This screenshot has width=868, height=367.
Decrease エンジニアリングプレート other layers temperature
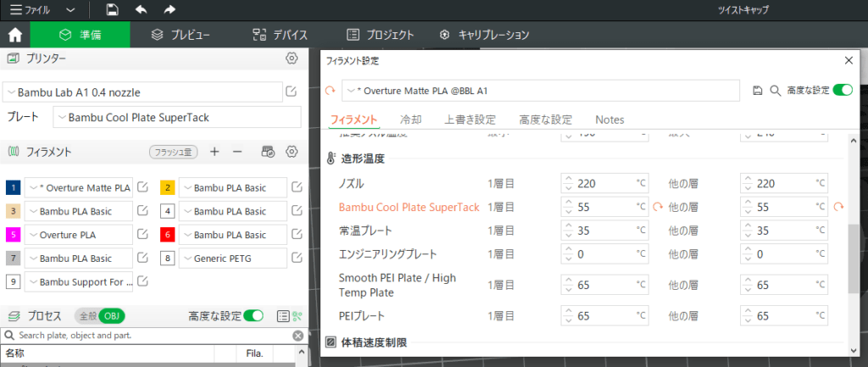click(x=748, y=259)
